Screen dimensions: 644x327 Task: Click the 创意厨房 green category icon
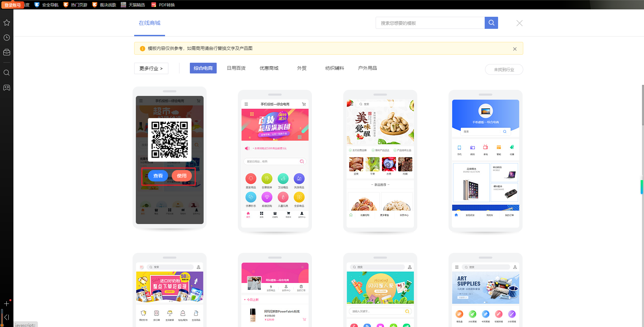click(x=267, y=179)
